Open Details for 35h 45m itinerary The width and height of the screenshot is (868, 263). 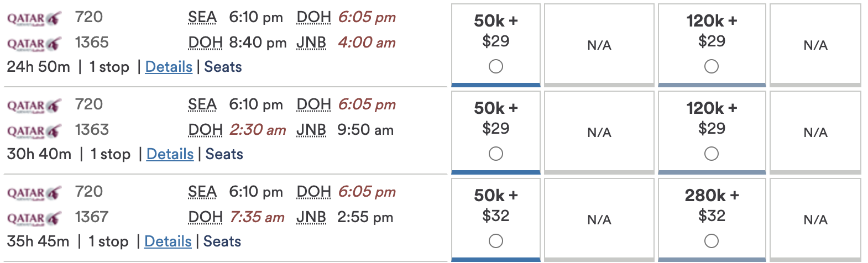[x=168, y=241]
